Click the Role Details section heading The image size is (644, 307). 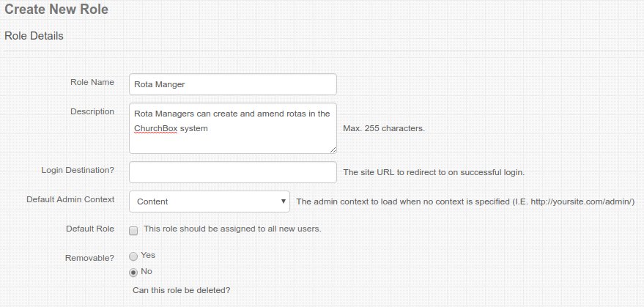[x=34, y=35]
